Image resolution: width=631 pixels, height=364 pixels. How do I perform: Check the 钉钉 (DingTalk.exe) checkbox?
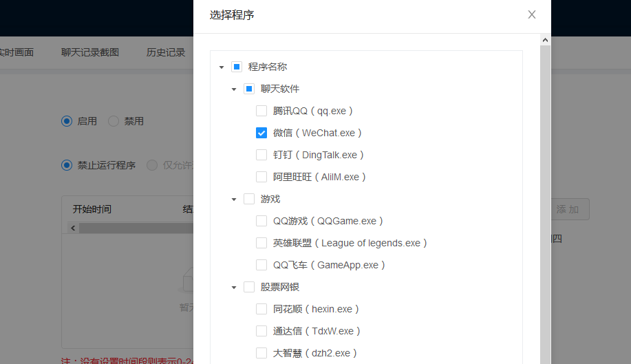261,155
